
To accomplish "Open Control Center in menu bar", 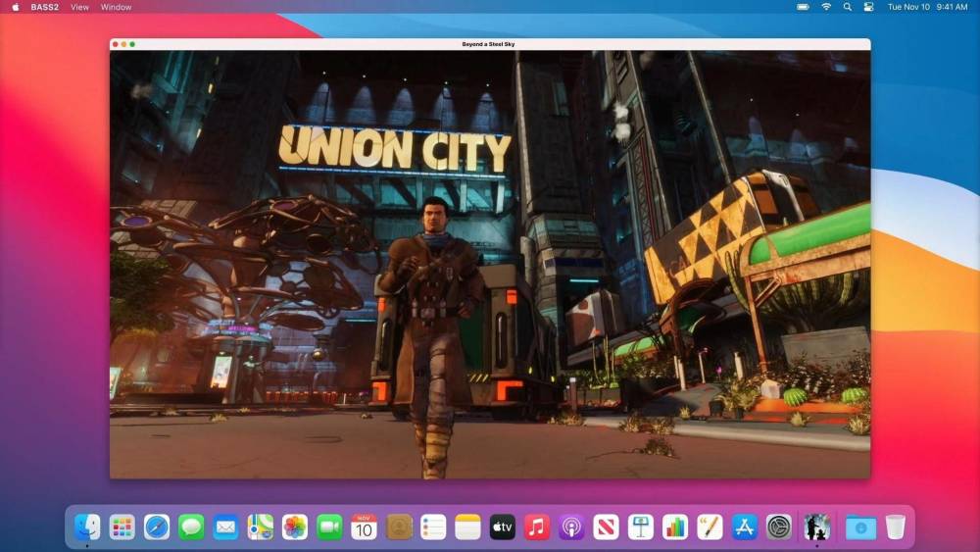I will 868,7.
